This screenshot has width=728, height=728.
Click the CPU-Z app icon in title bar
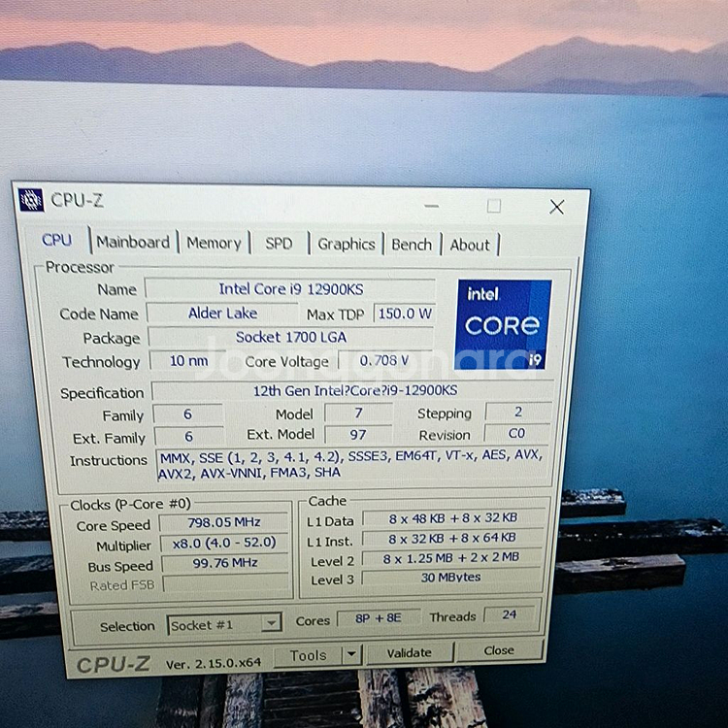pyautogui.click(x=31, y=199)
